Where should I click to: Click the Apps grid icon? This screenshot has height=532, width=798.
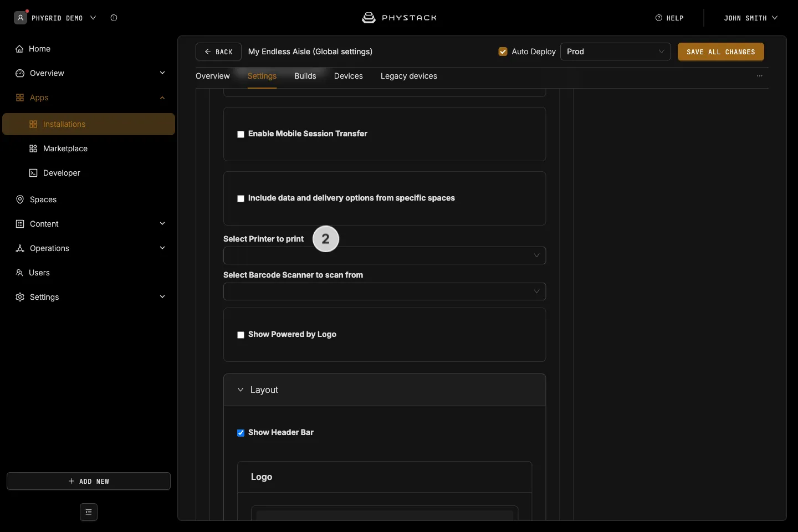point(20,98)
